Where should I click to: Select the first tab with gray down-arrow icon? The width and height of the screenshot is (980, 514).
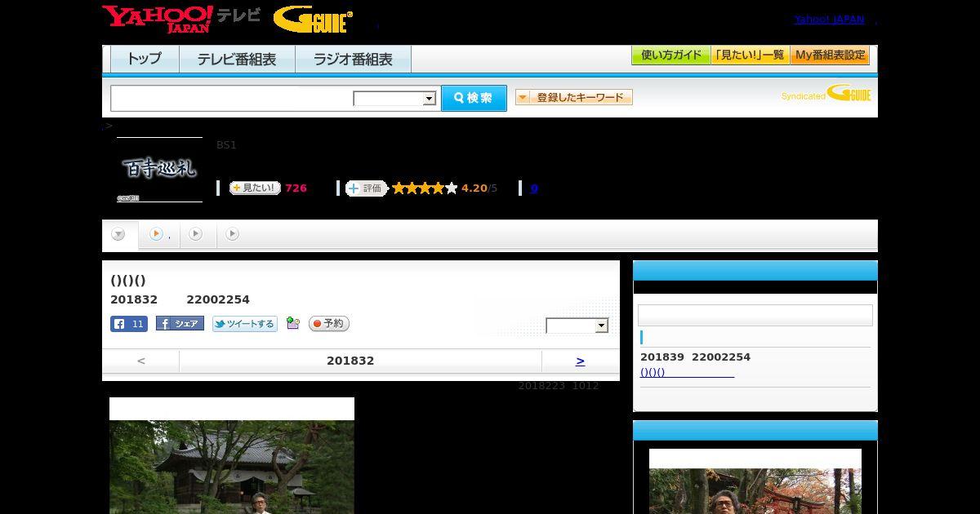pos(119,234)
